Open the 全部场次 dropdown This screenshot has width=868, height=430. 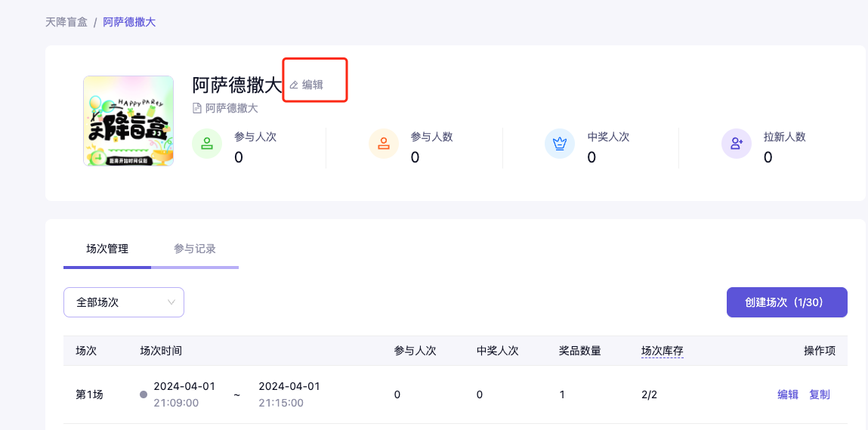pyautogui.click(x=123, y=302)
